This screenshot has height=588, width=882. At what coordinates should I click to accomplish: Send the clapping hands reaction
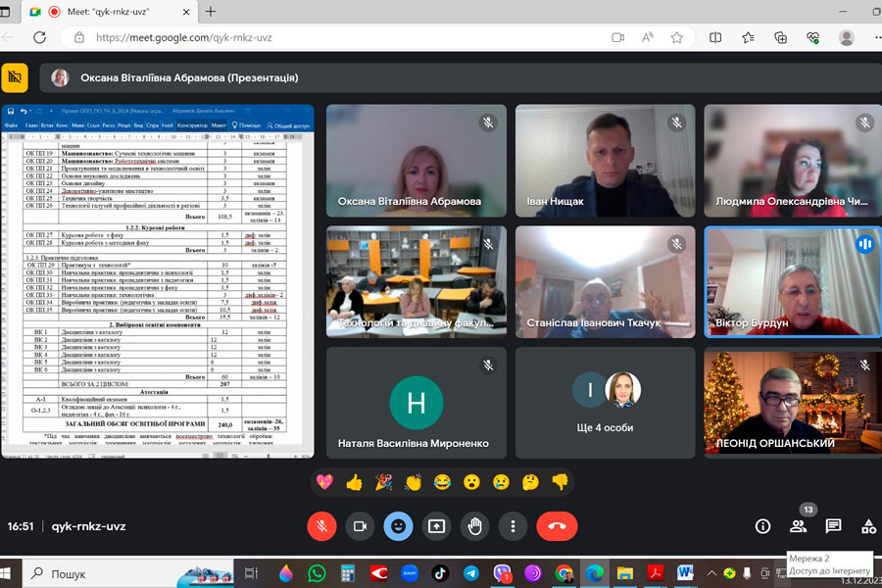pyautogui.click(x=413, y=481)
